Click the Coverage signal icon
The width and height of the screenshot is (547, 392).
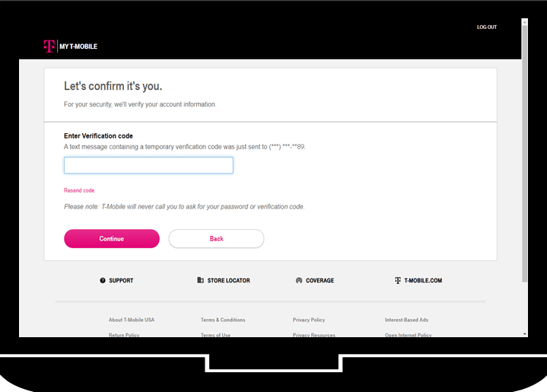pos(299,280)
